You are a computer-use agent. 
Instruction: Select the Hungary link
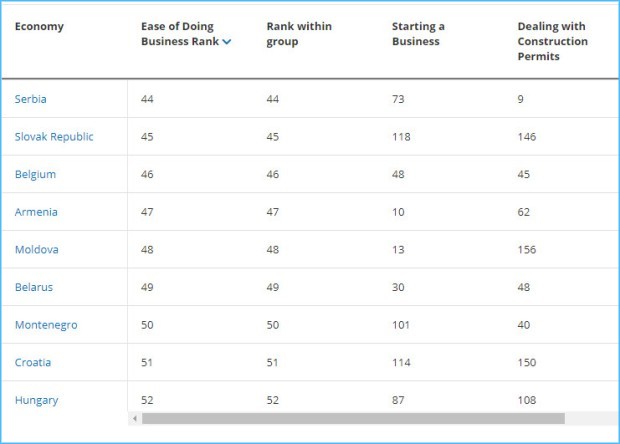36,400
